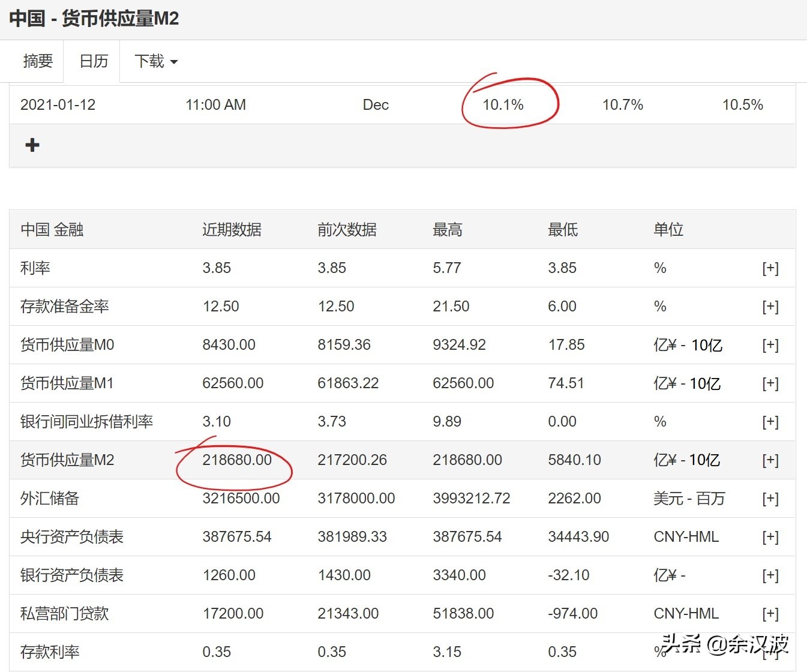Viewport: 807px width, 672px height.
Task: Open the 银行间同业拆借利率 link
Action: click(x=86, y=422)
